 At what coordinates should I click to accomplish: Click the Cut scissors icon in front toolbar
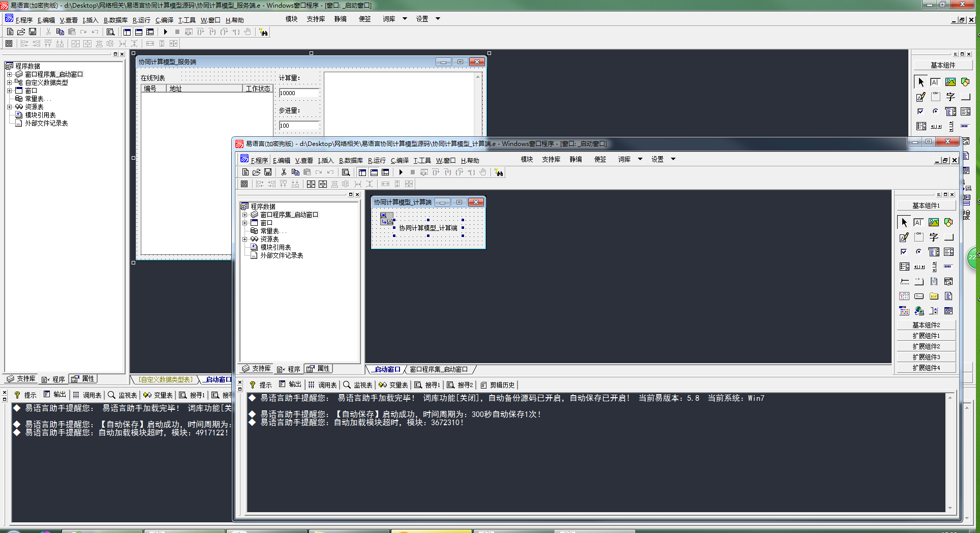[284, 172]
